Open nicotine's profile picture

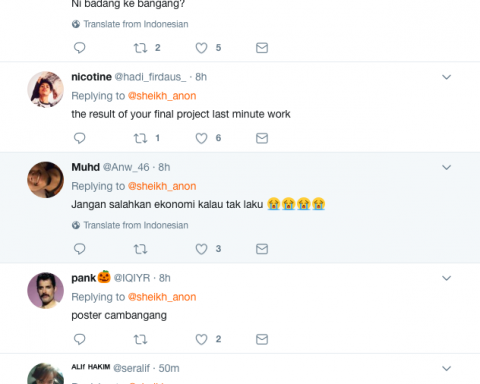tap(45, 89)
